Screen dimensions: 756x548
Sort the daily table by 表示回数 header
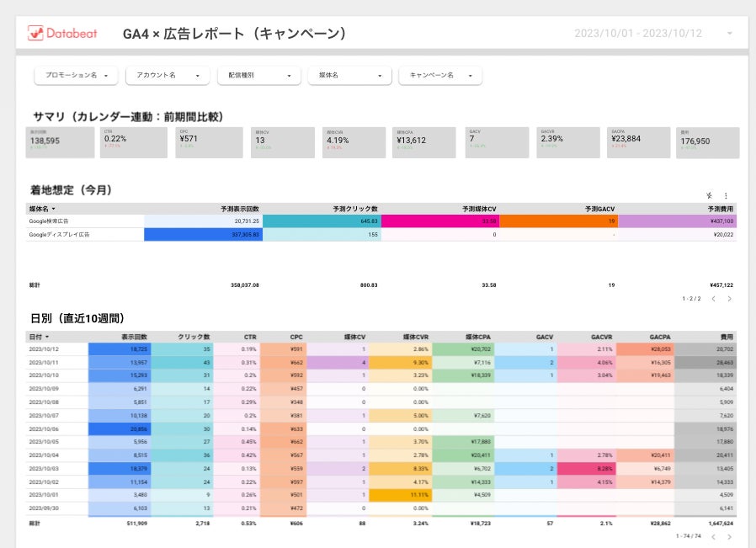pyautogui.click(x=134, y=337)
